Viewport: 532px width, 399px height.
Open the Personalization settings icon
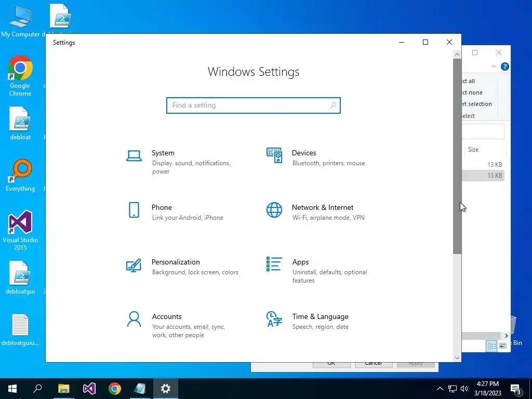point(134,265)
